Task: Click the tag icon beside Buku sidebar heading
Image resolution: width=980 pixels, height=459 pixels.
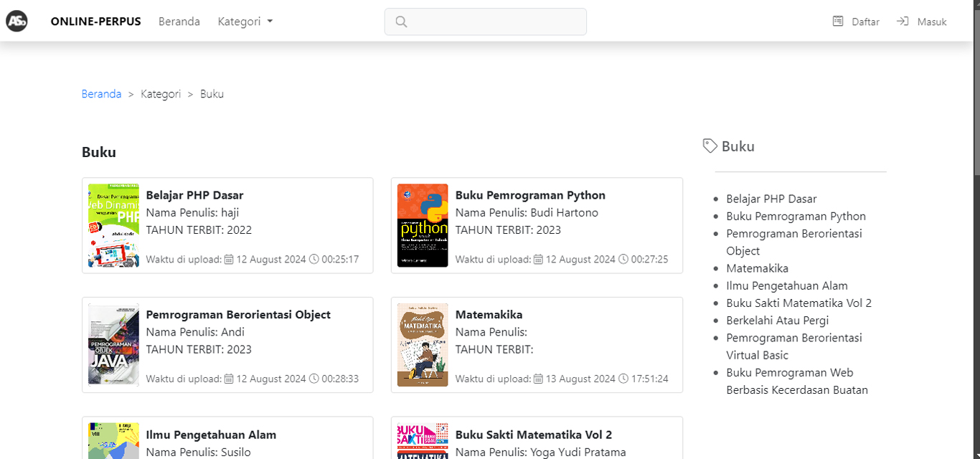Action: pyautogui.click(x=710, y=146)
